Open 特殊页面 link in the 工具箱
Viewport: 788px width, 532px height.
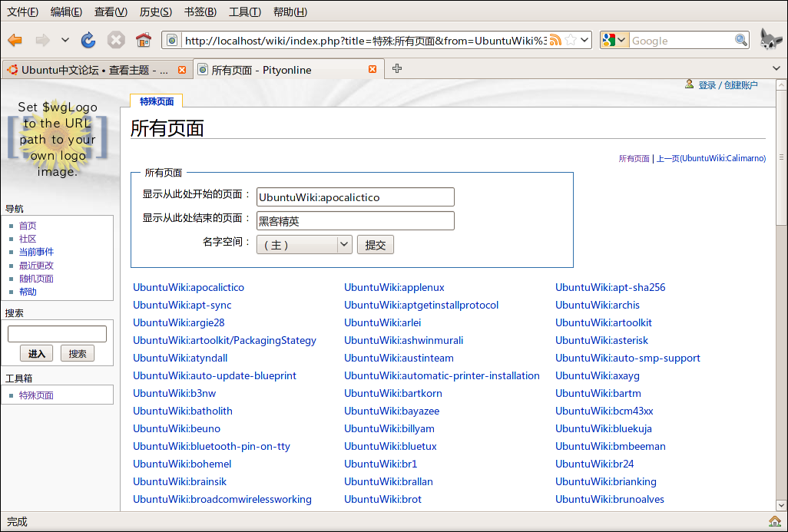coord(36,395)
